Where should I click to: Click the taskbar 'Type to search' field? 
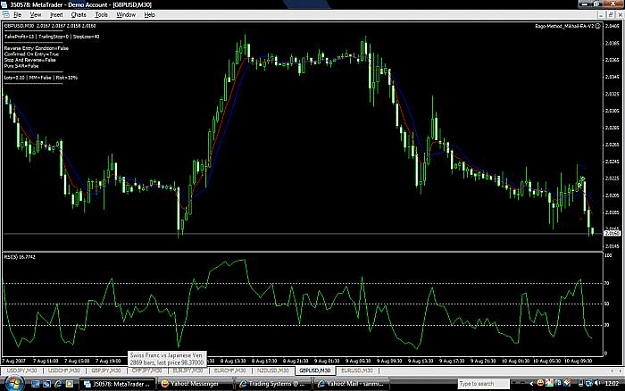tap(483, 384)
